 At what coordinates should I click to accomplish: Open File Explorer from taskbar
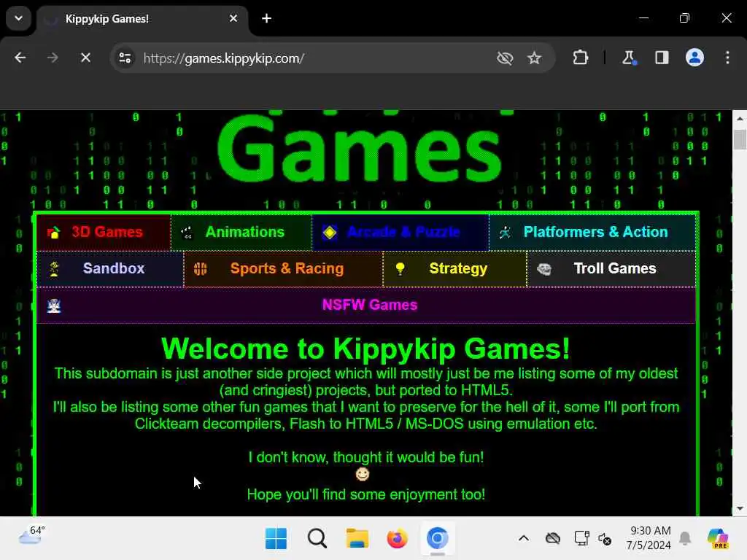[357, 539]
